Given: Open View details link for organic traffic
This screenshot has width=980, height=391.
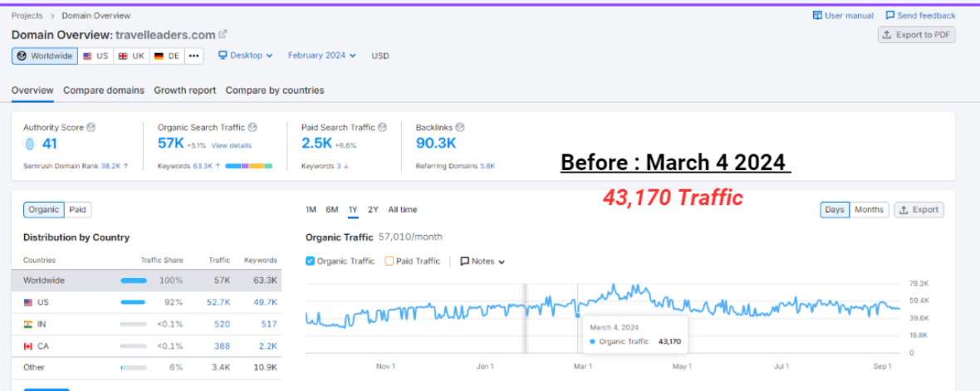Looking at the screenshot, I should click(x=230, y=145).
